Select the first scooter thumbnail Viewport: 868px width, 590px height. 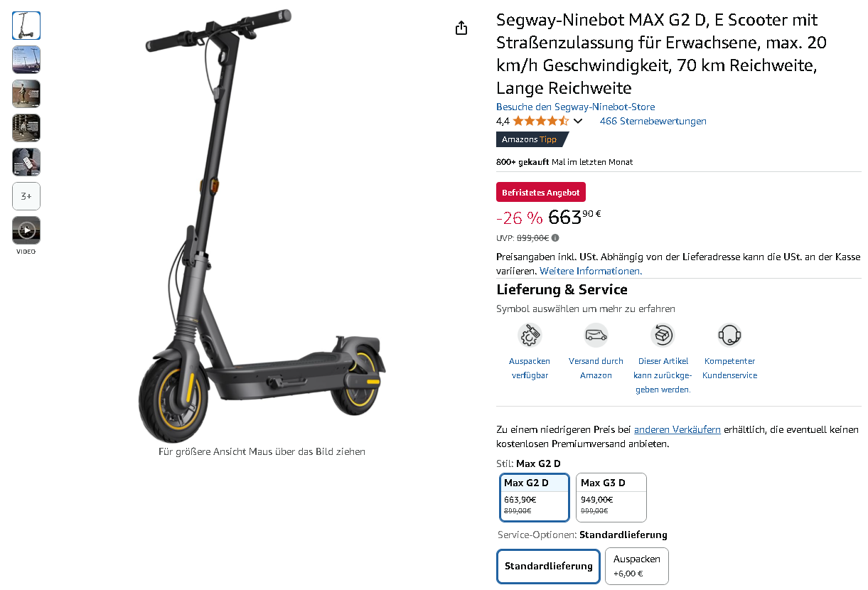click(x=26, y=26)
